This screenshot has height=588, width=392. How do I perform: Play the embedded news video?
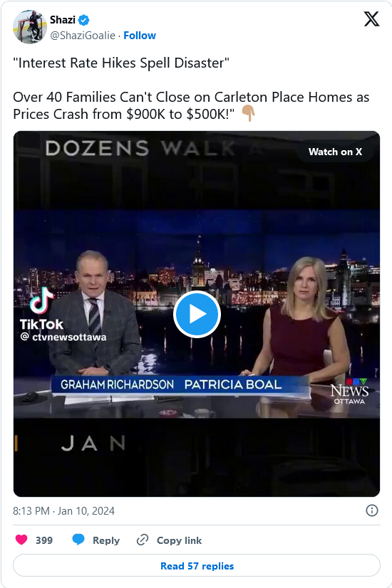click(197, 314)
